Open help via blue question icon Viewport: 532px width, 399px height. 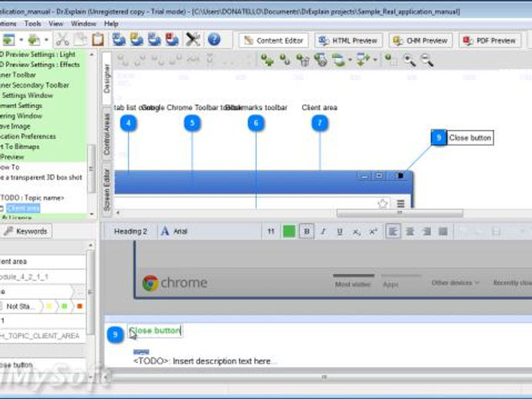214,40
